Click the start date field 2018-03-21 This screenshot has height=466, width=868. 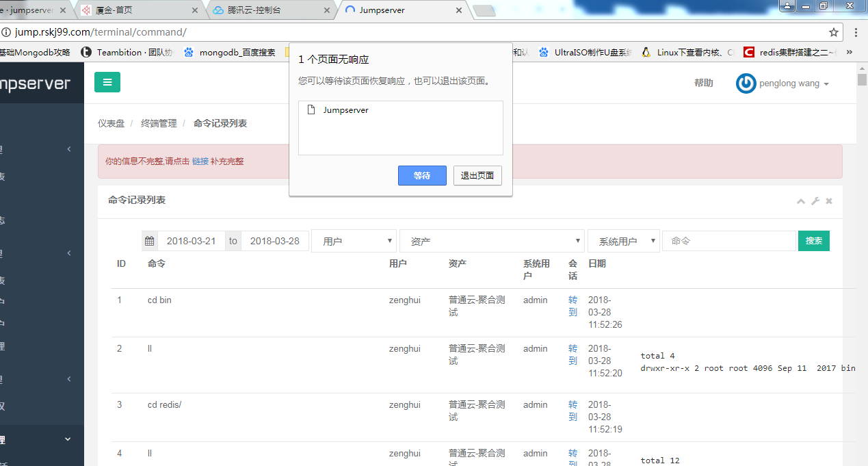pos(192,241)
